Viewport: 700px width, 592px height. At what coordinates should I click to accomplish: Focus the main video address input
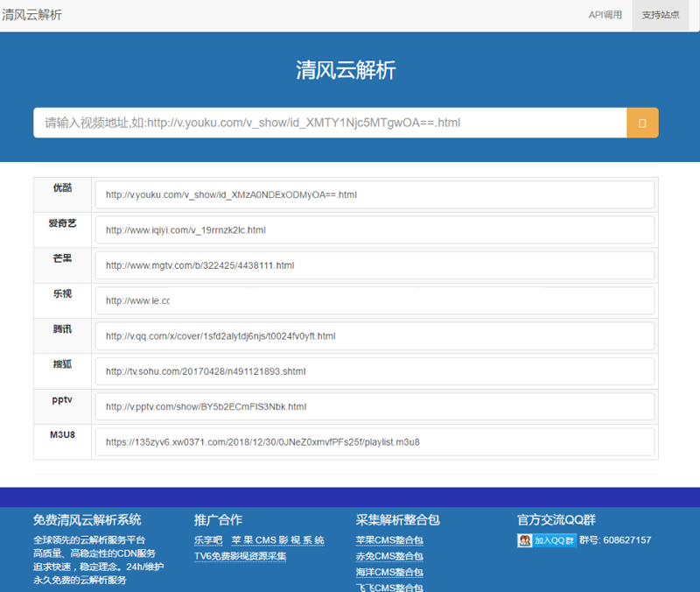tap(330, 123)
